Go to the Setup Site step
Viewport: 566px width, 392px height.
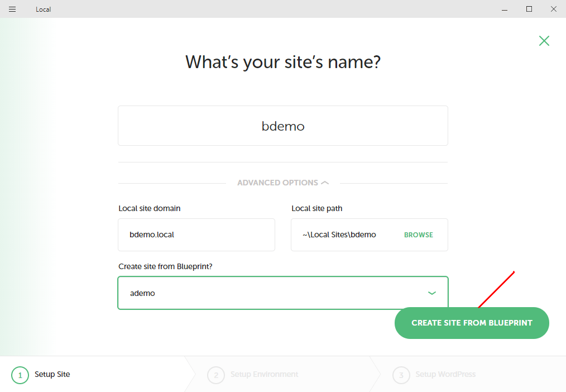click(52, 374)
